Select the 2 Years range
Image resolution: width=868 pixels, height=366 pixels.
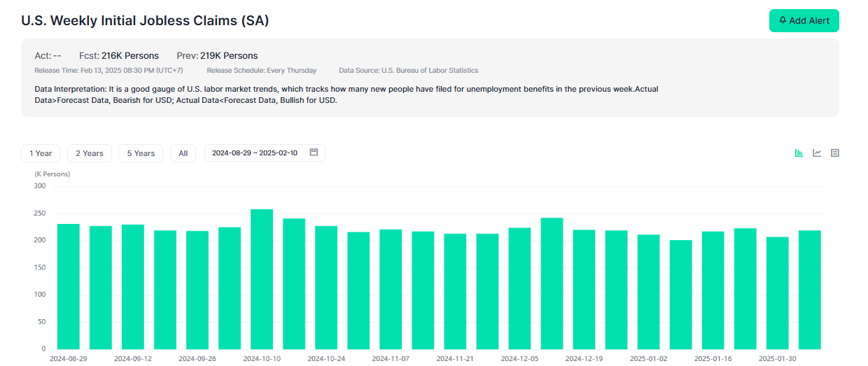90,153
